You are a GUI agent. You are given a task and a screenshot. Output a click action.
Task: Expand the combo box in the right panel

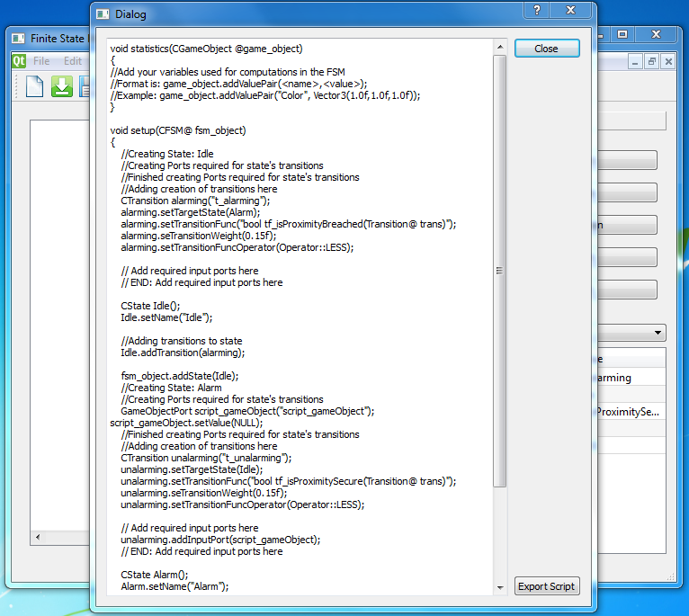coord(660,332)
